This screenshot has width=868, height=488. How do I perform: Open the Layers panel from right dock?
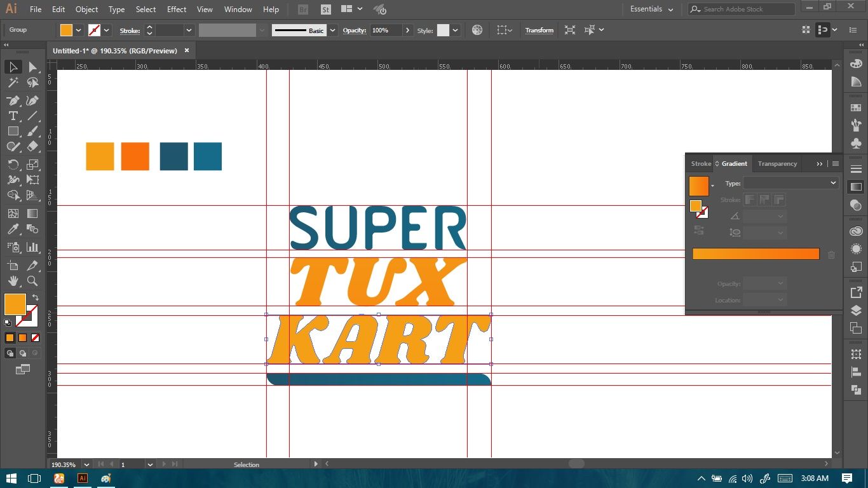point(856,311)
